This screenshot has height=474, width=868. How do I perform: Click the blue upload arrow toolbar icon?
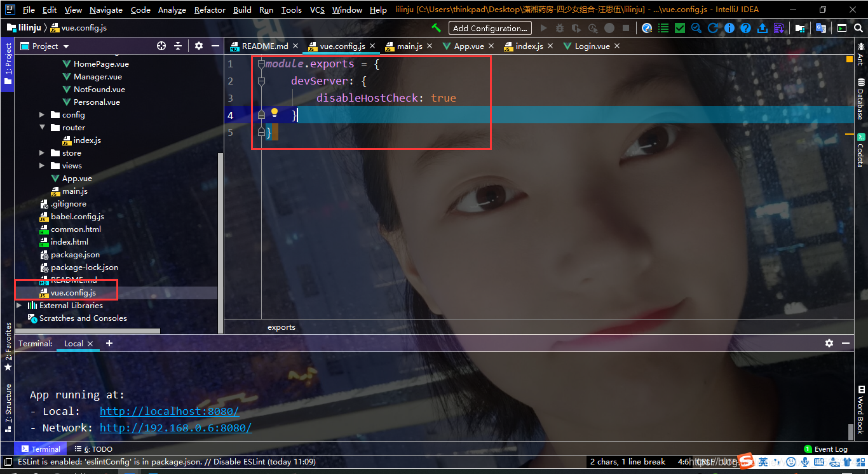pyautogui.click(x=763, y=28)
